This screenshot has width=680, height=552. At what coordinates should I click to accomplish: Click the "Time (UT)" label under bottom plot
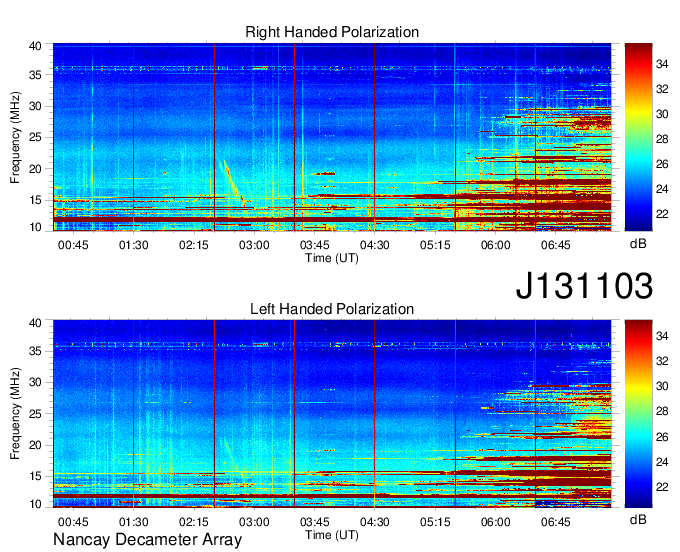332,535
